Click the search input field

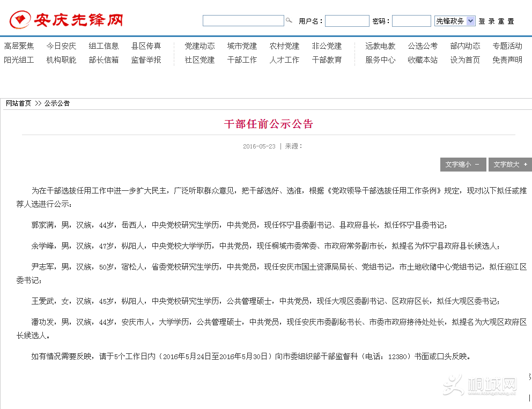[x=243, y=21]
